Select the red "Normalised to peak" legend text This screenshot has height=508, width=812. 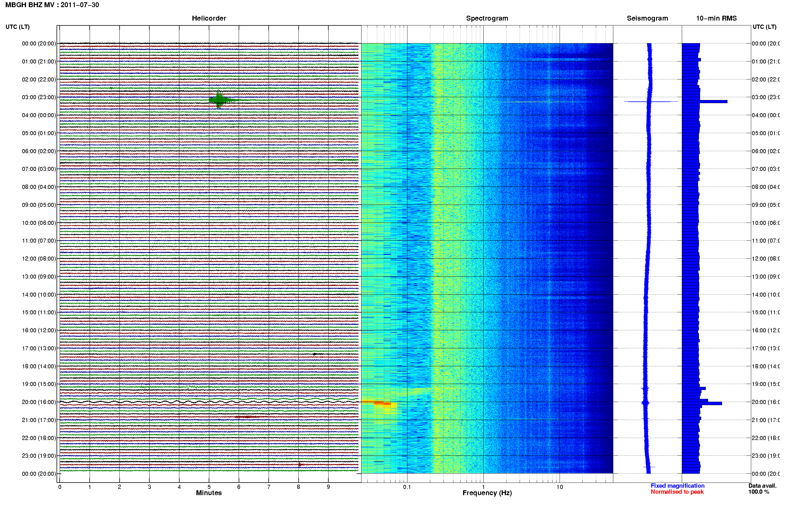point(677,492)
